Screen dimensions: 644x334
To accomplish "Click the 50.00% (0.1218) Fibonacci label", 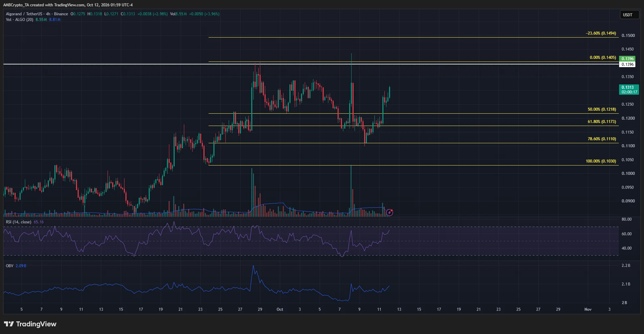I will tap(602, 109).
